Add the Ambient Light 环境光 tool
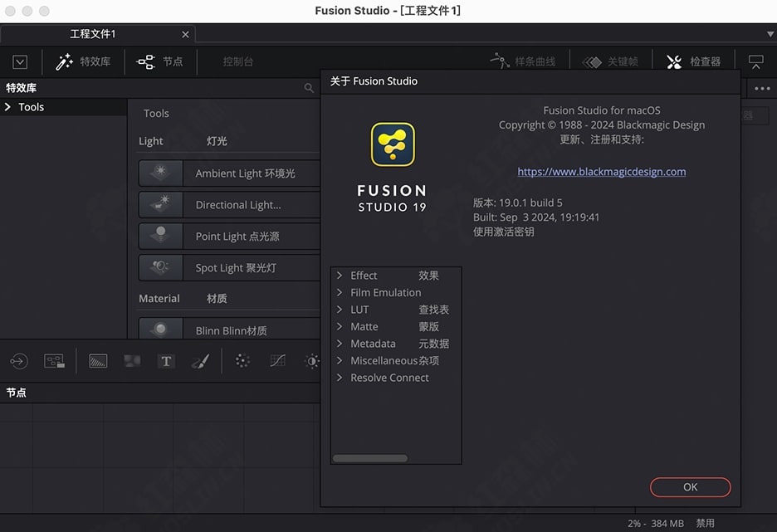 point(229,173)
